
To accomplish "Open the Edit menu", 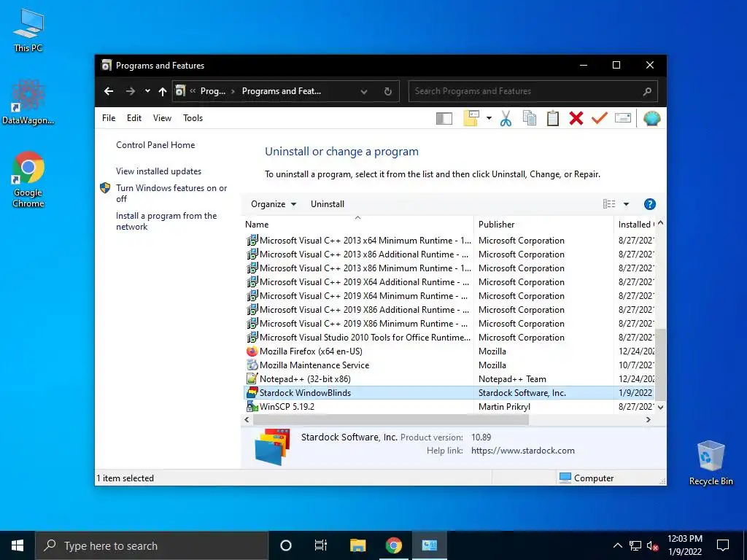I will click(x=134, y=118).
